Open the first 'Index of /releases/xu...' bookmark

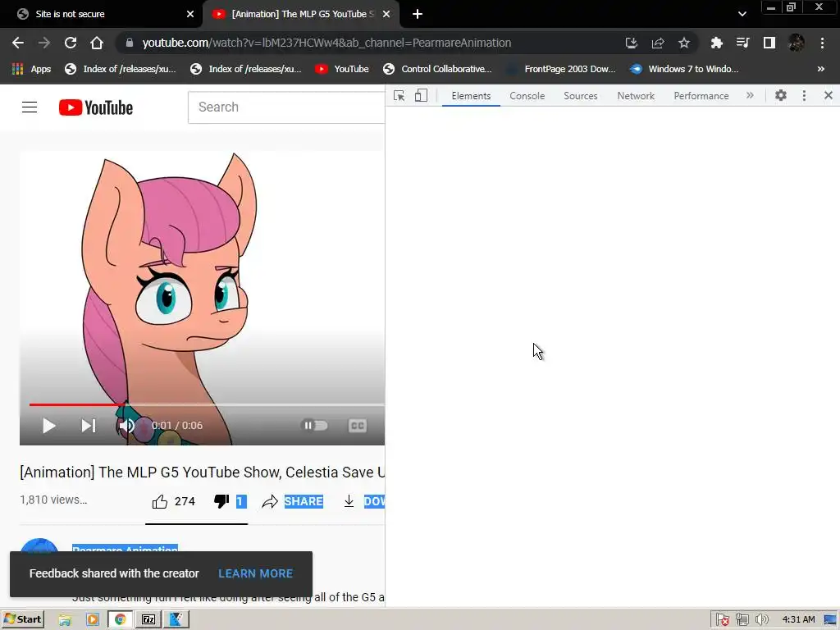[x=120, y=69]
